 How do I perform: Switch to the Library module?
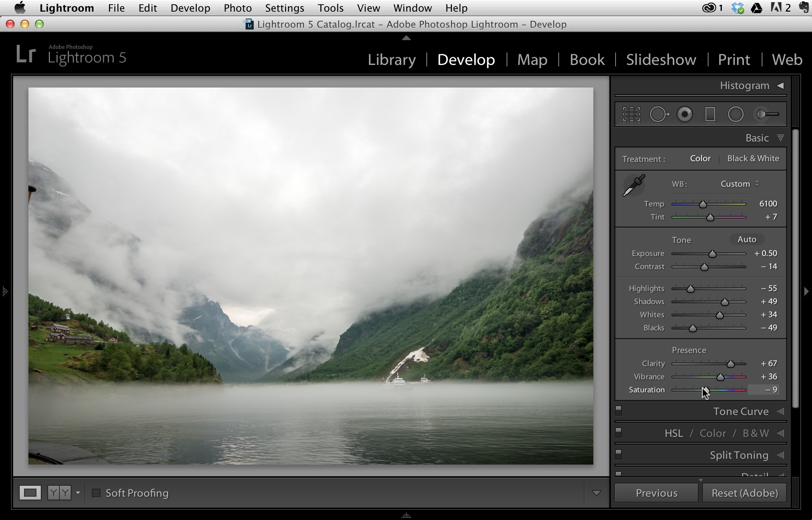coord(392,59)
